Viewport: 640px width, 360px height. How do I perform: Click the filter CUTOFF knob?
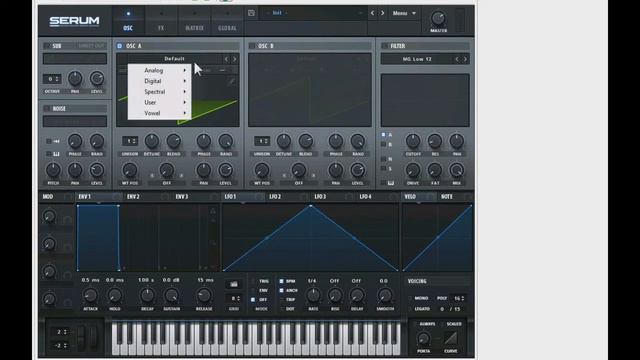coord(413,141)
